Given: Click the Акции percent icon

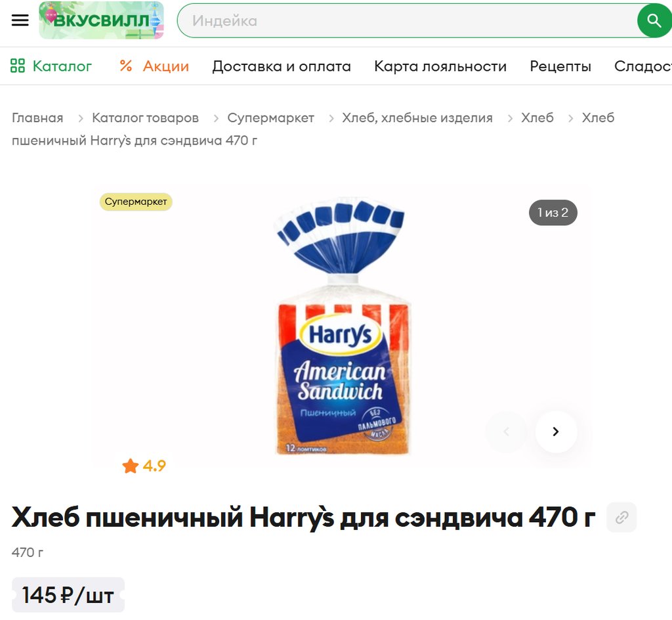Looking at the screenshot, I should pyautogui.click(x=125, y=66).
